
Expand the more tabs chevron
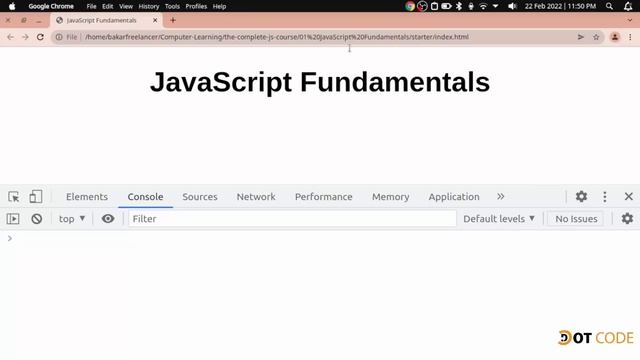point(500,197)
